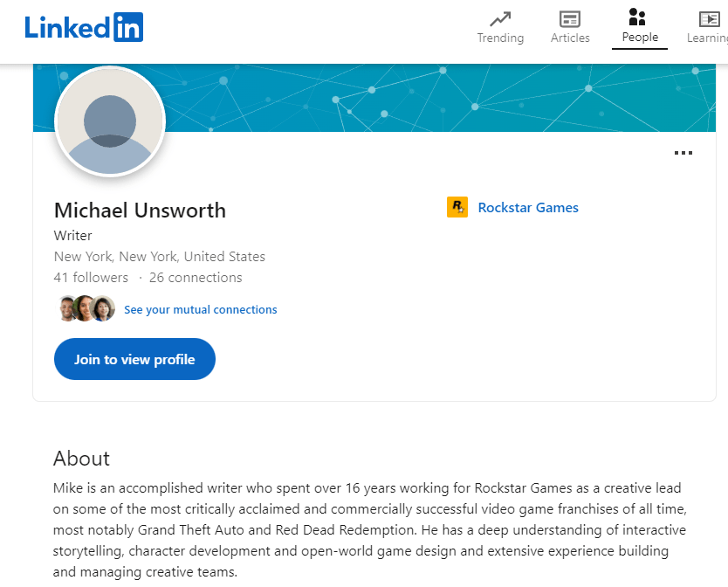
Task: Open the Learning tab
Action: 709,27
